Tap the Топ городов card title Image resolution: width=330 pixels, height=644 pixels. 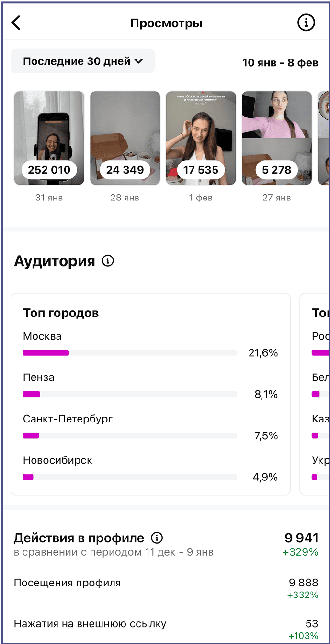[x=61, y=313]
